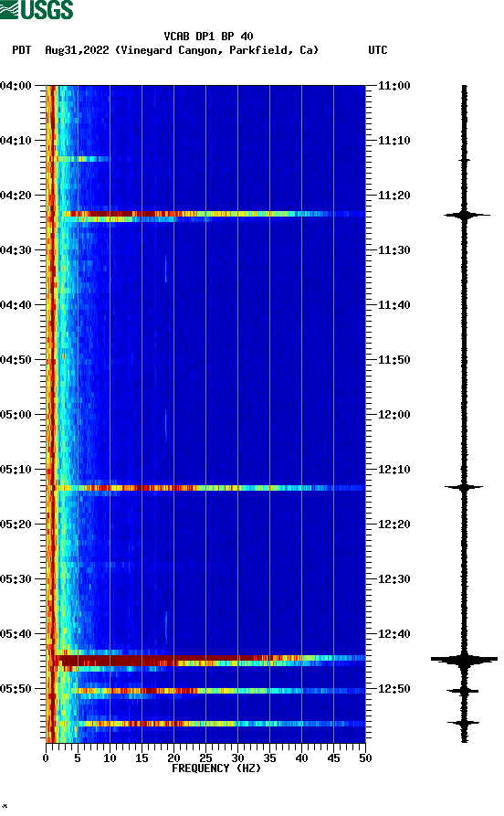Click the short event band near 04:13
This screenshot has width=504, height=816.
click(82, 159)
